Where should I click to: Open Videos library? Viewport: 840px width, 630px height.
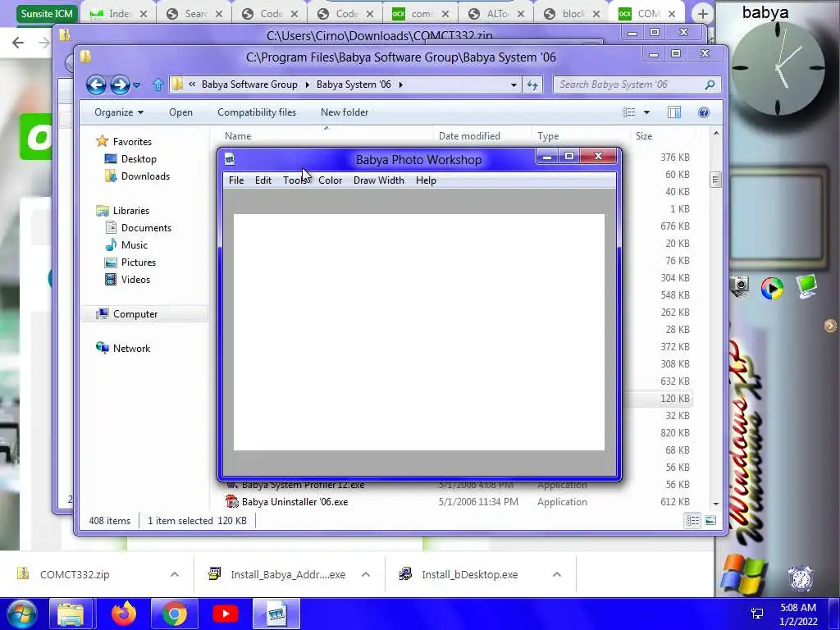(135, 280)
